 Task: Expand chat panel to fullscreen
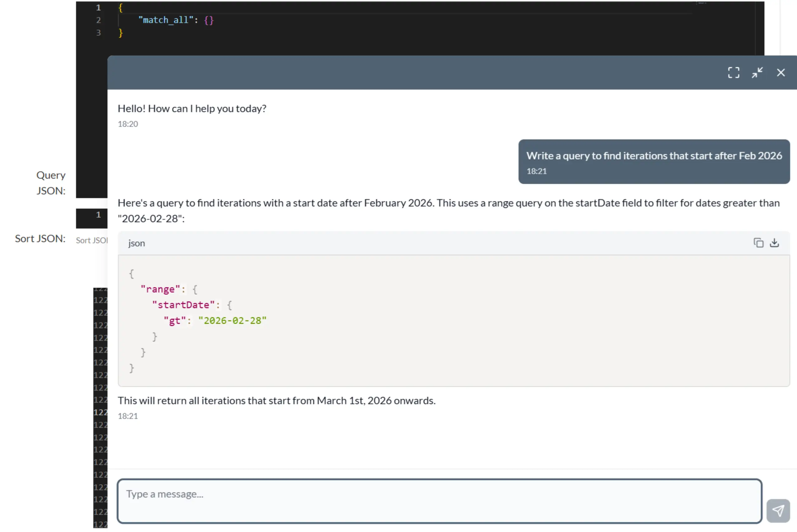733,73
